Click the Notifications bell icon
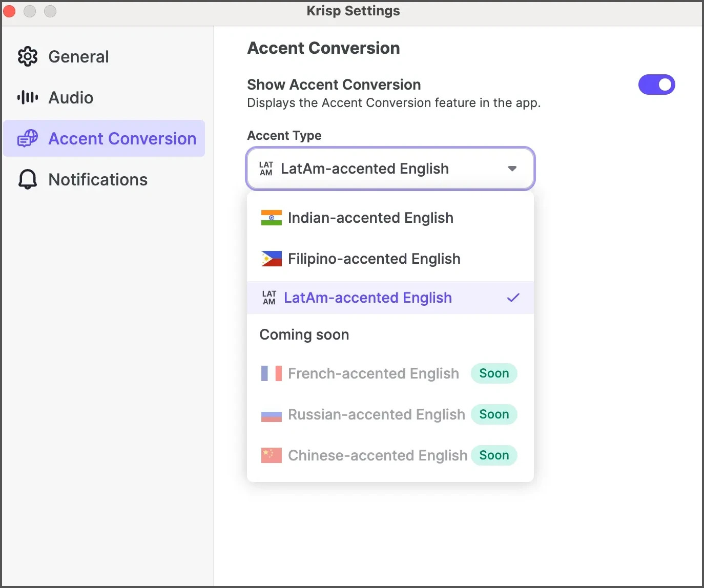Viewport: 704px width, 588px height. 28,179
